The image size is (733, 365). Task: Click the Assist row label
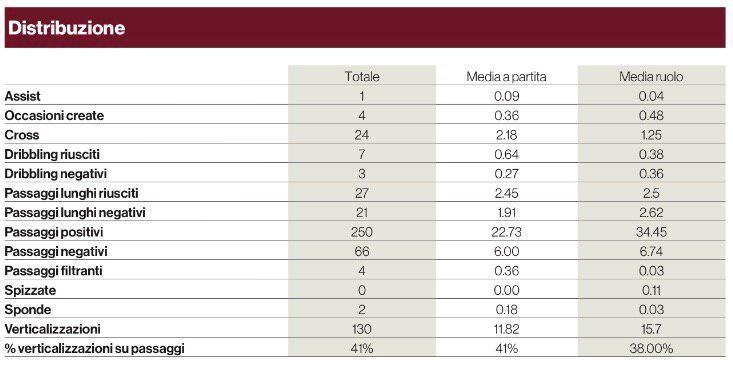coord(22,96)
